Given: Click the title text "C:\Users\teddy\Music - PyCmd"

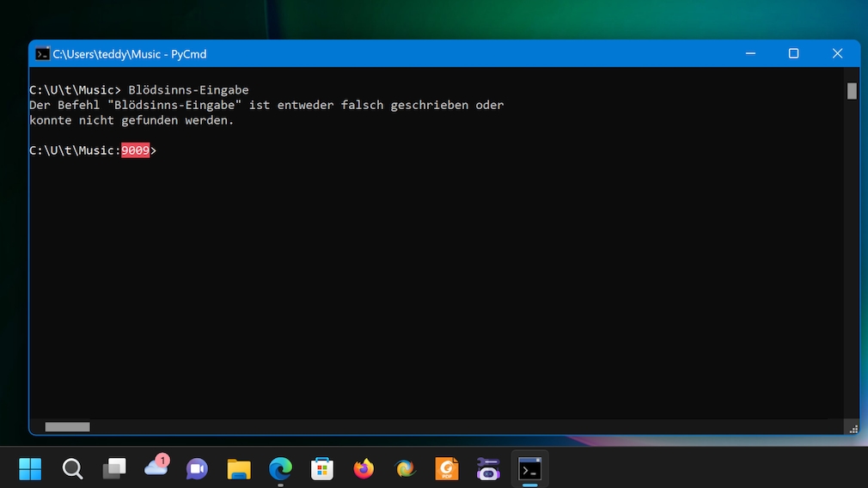Looking at the screenshot, I should [130, 54].
